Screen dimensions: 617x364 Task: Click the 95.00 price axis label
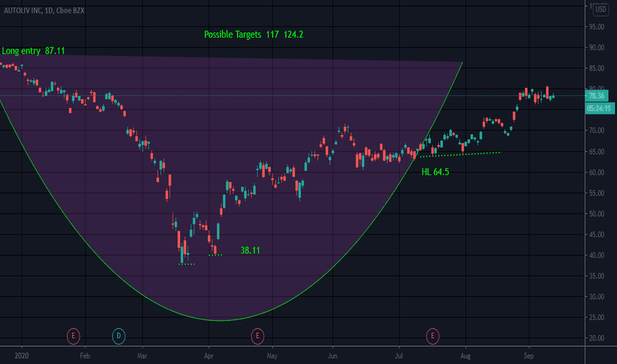pyautogui.click(x=596, y=26)
